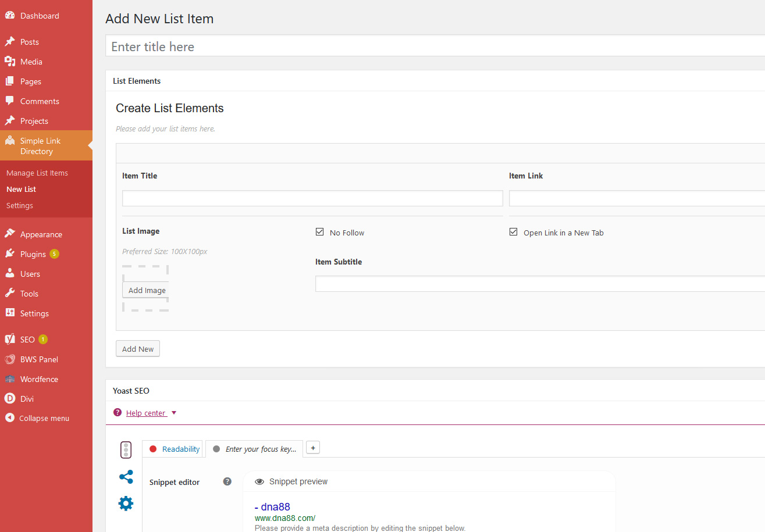The image size is (765, 532).
Task: Click the Divi logo icon
Action: (10, 399)
